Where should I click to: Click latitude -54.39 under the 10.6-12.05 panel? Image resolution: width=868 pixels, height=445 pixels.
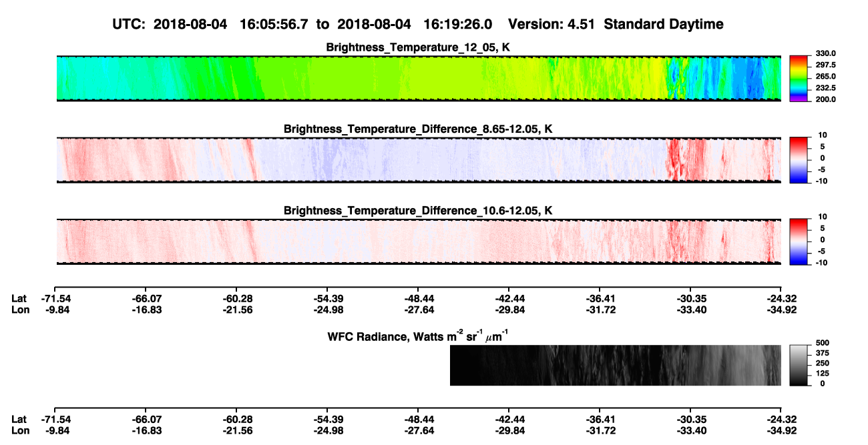(x=327, y=298)
